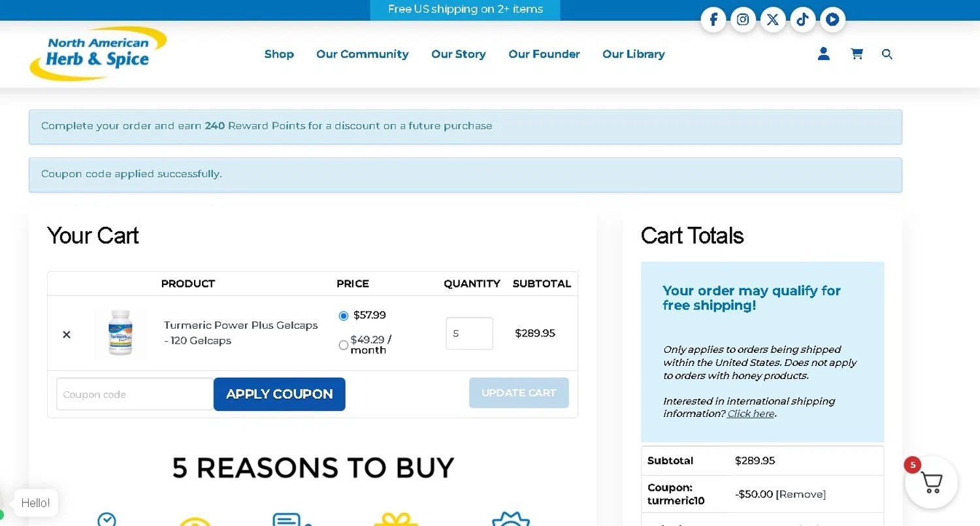
Task: Click the 'Coupon code applied successfully.' notice
Action: pyautogui.click(x=465, y=174)
